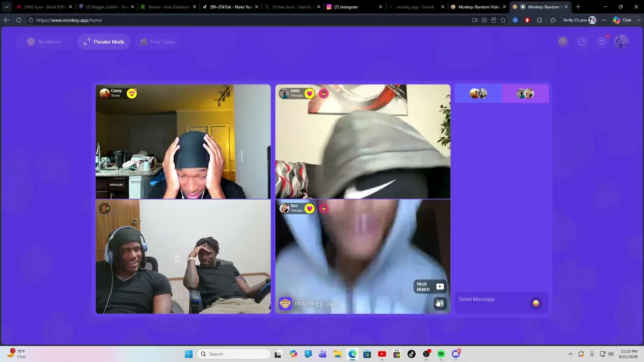Open YouTube from the taskbar
Screen dimensions: 644x362
382,354
